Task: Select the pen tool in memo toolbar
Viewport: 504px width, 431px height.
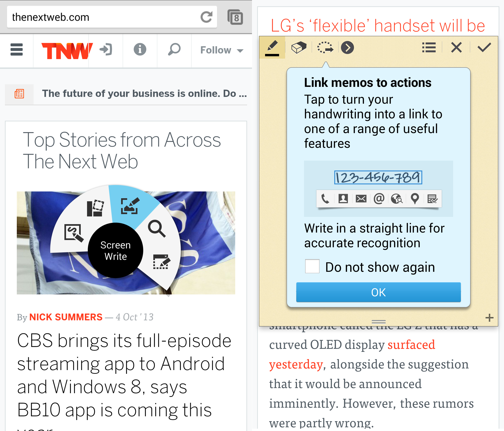Action: coord(272,48)
